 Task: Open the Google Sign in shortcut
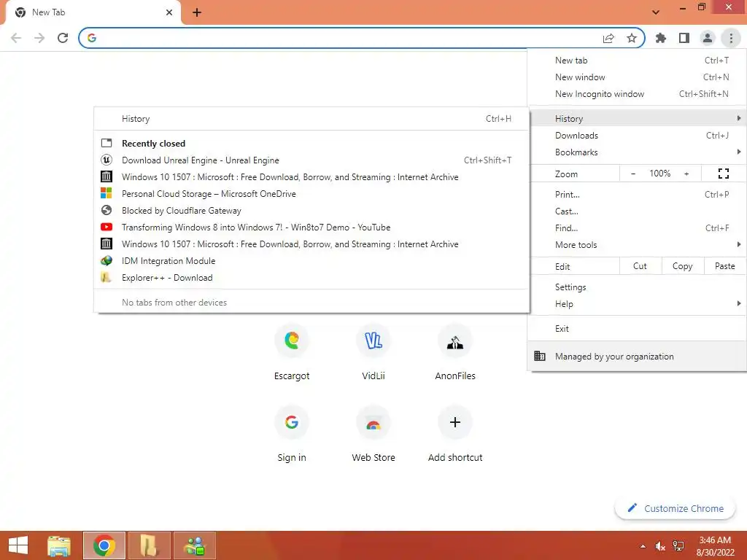point(292,422)
